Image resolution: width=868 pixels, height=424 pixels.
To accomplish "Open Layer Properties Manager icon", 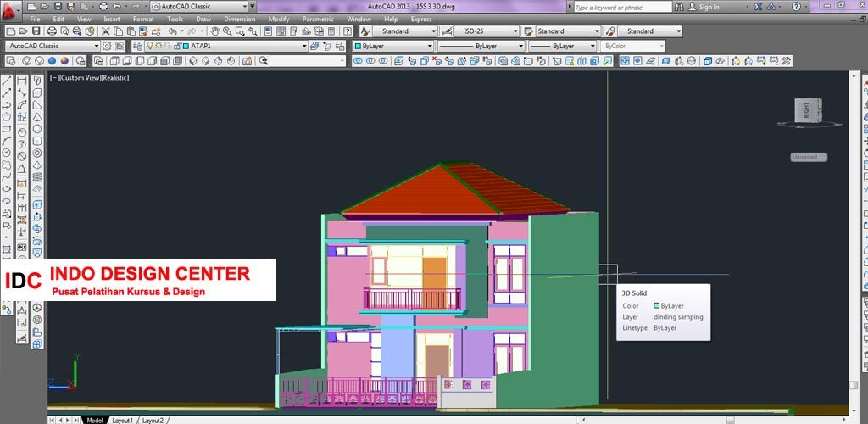I will coord(136,46).
